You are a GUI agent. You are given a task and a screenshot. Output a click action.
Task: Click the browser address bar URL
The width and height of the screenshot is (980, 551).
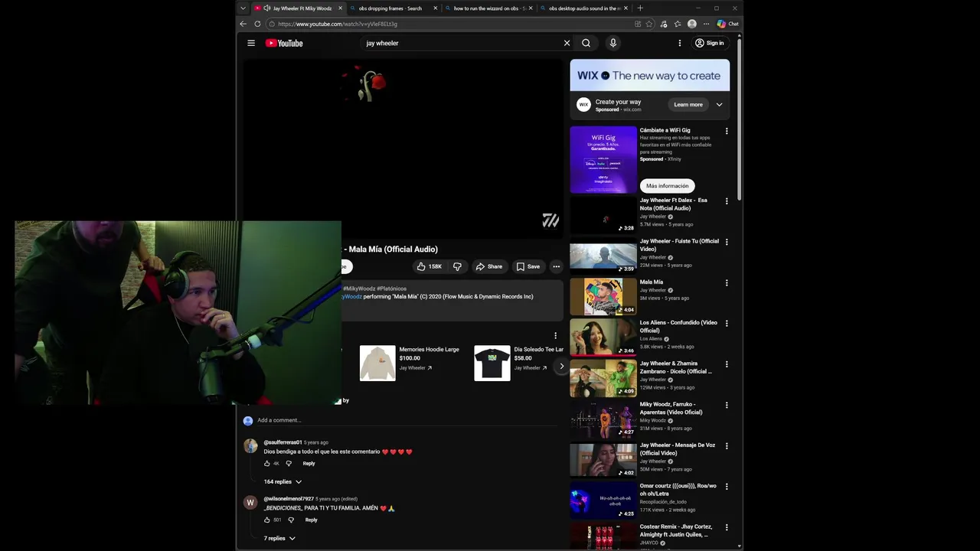(338, 24)
